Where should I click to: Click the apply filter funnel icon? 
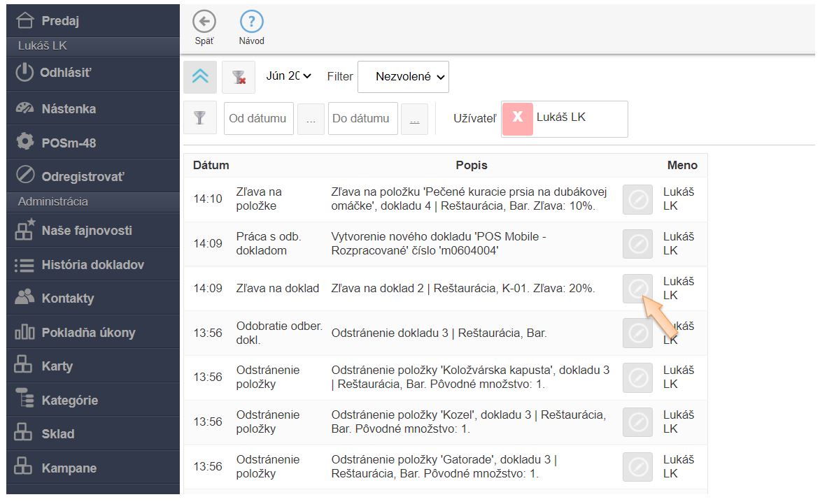[200, 118]
